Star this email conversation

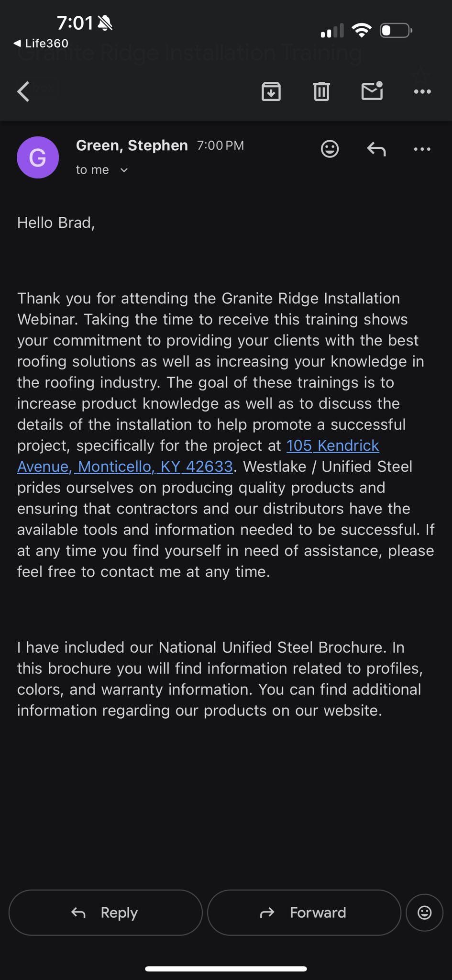pyautogui.click(x=421, y=76)
